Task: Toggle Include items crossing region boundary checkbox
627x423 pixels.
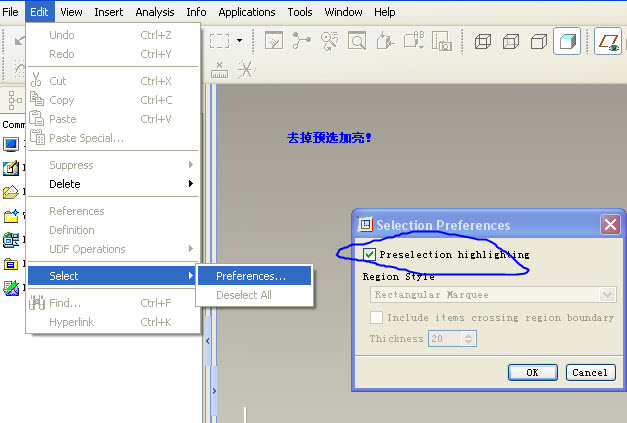Action: (x=376, y=317)
